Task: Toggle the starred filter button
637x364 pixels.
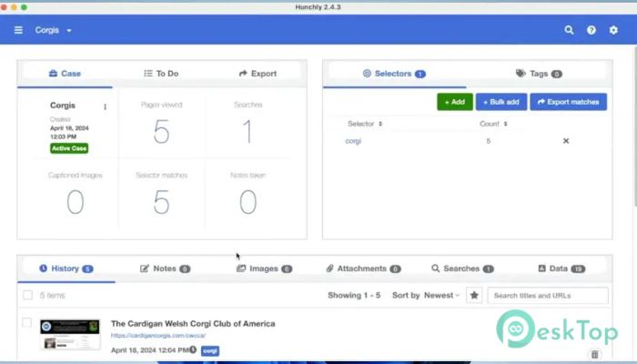Action: 474,296
